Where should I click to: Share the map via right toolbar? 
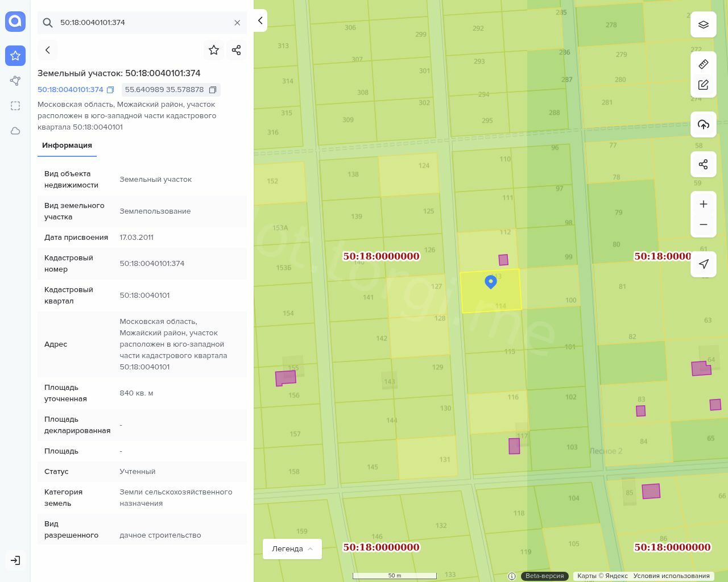click(704, 164)
